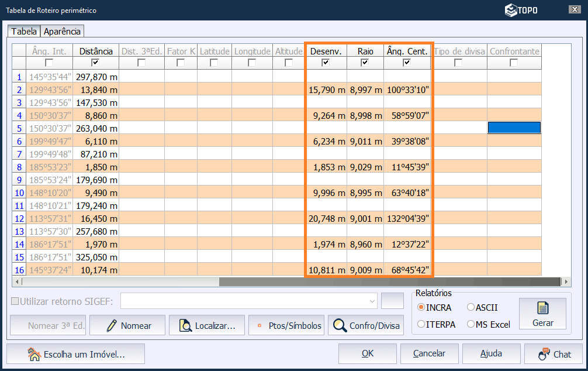Click Ptos/Símbolos button
This screenshot has height=371, width=588.
point(286,326)
